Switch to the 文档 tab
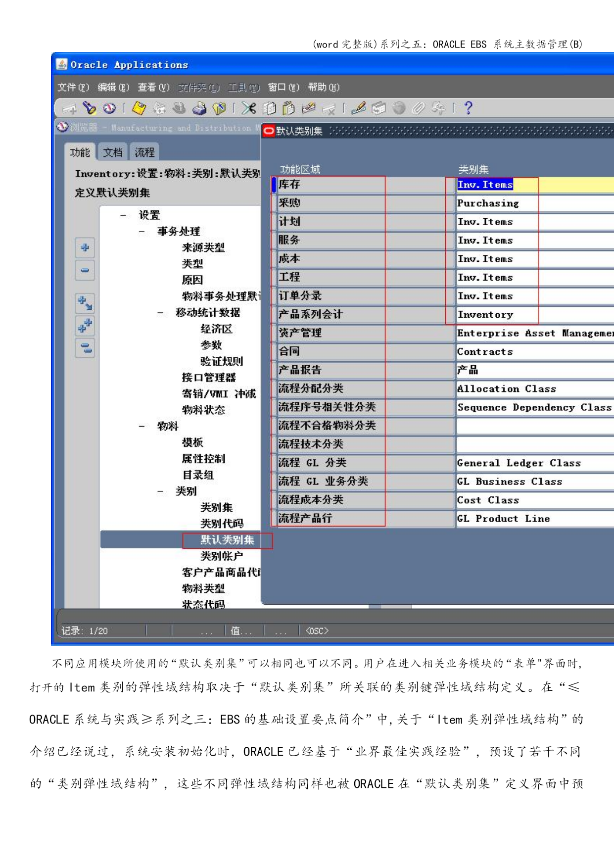The height and width of the screenshot is (868, 614). click(113, 152)
